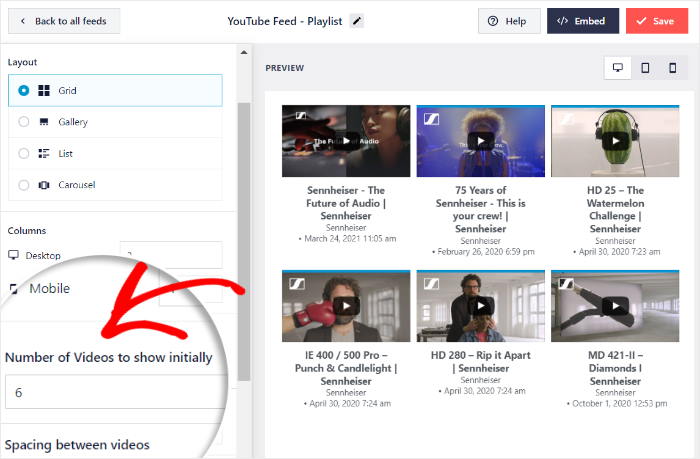Click title 'MD 421-II – Diamonds'
700x459 pixels.
point(615,368)
